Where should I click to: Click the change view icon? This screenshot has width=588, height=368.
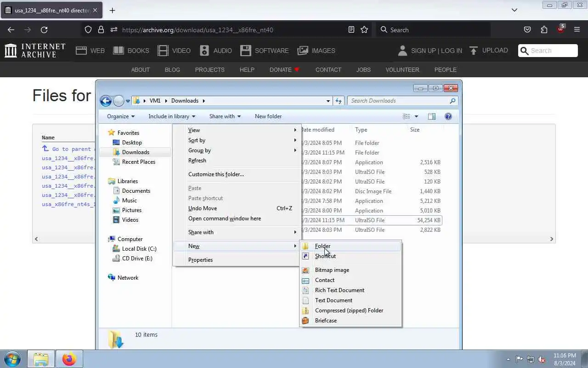click(407, 116)
